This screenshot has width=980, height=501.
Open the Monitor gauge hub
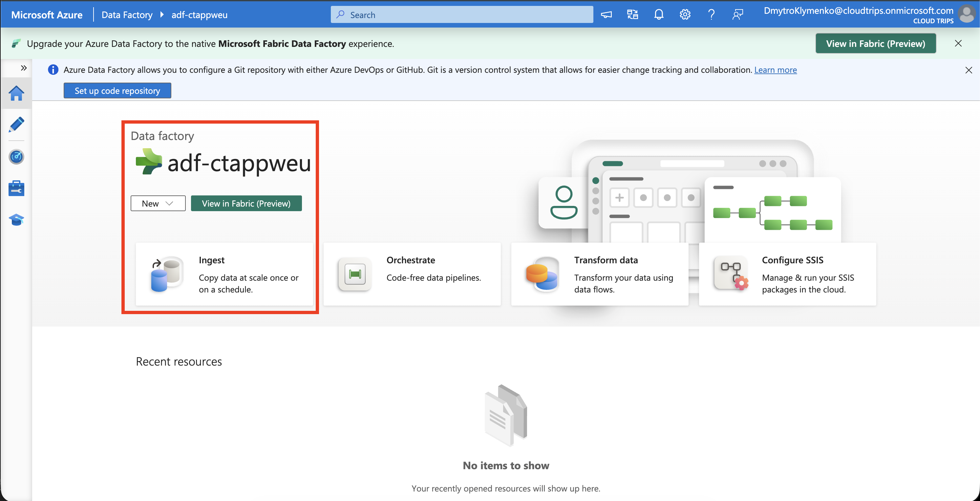16,157
